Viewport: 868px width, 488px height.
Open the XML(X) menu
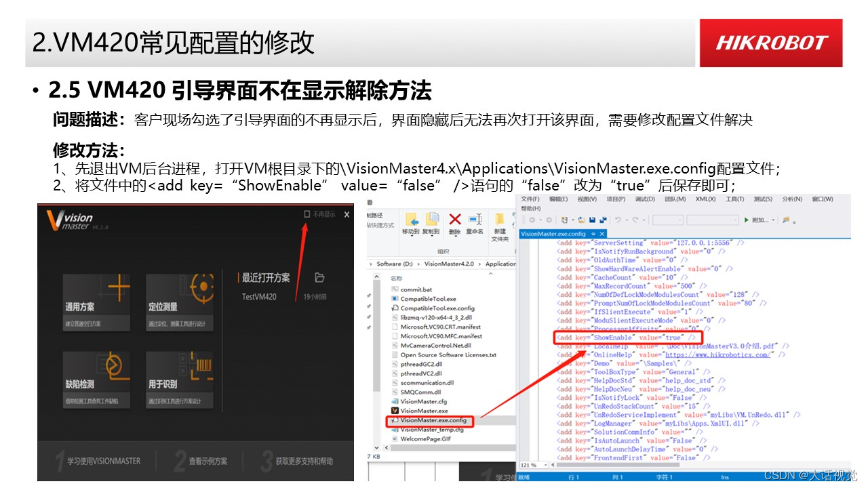point(706,199)
